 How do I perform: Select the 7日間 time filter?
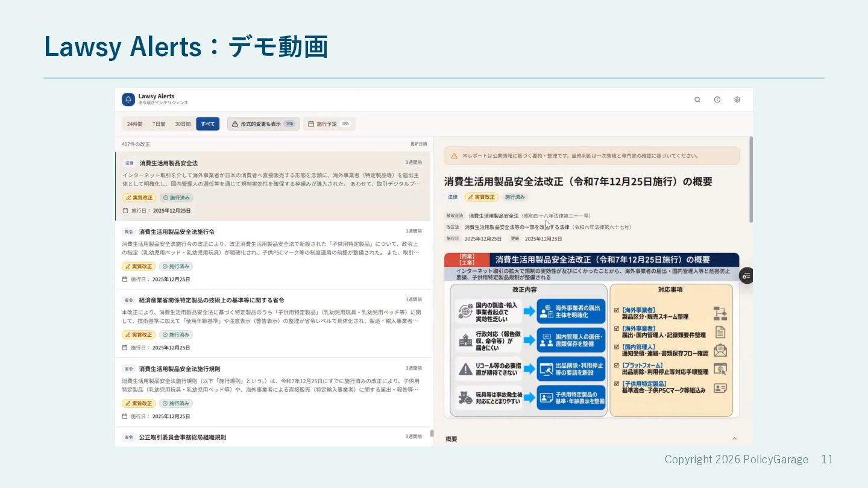tap(159, 124)
